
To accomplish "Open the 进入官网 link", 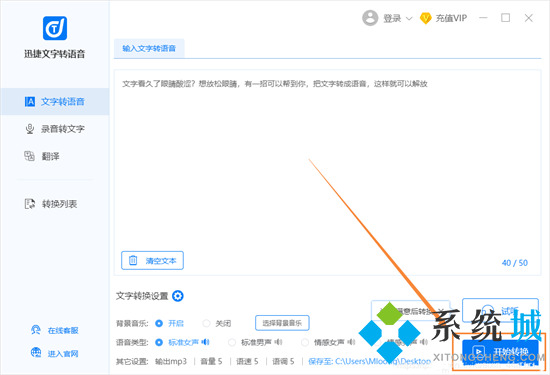I will click(x=63, y=354).
